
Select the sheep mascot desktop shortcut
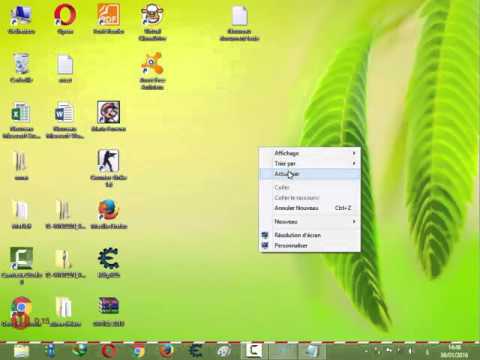[x=152, y=22]
